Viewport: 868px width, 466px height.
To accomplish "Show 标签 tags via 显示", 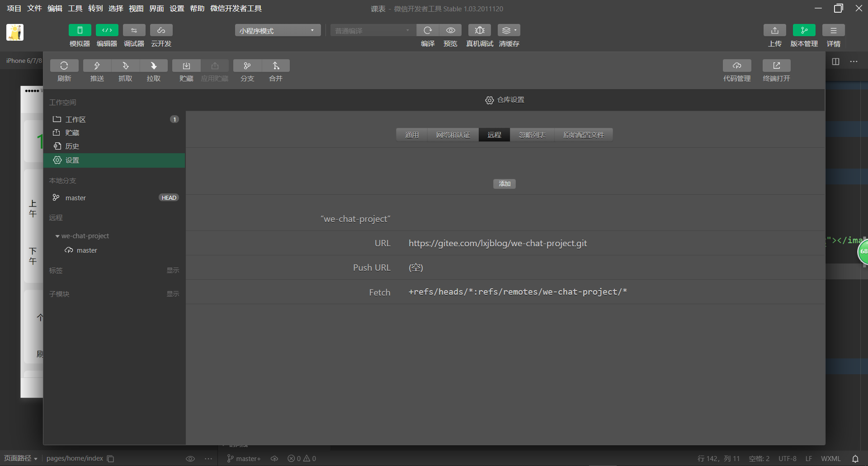I will pos(173,271).
